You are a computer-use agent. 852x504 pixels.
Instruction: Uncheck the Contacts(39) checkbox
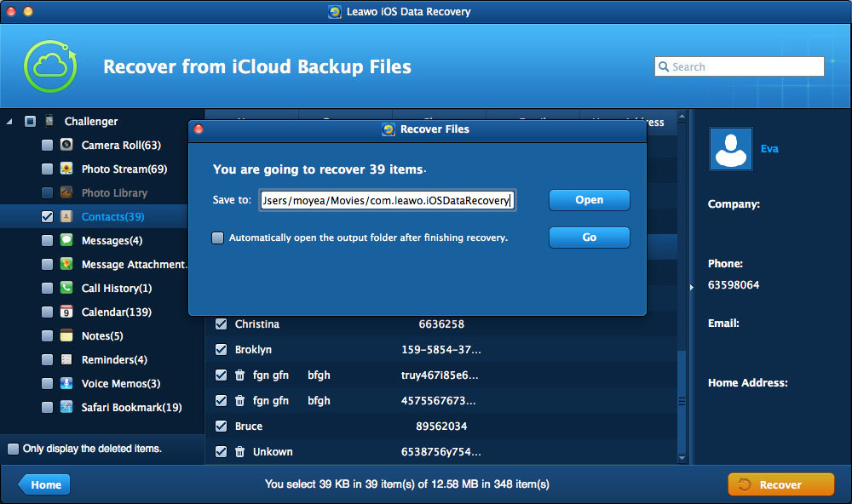coord(47,217)
